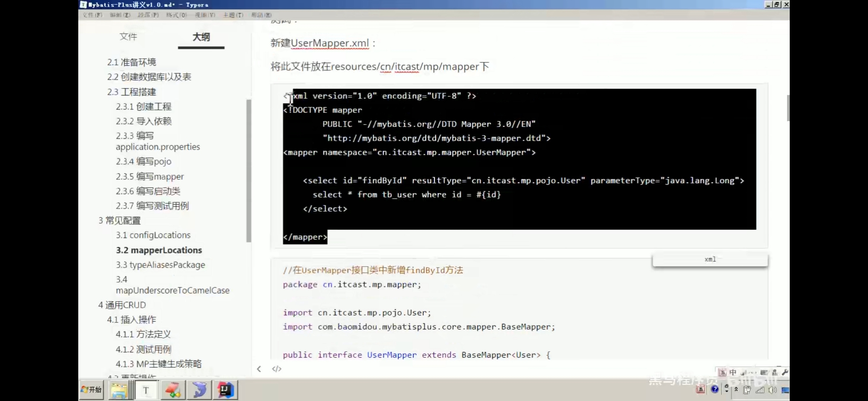Open the xml code language selector
Screen dimensions: 868x401
coord(710,259)
